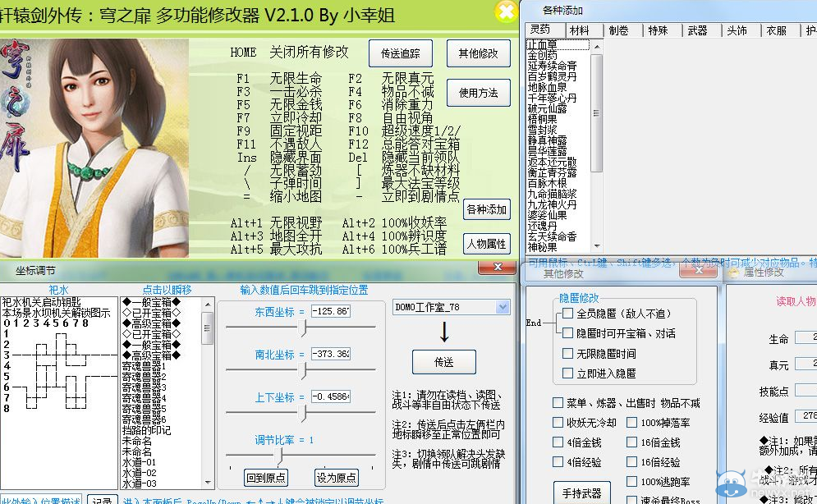The width and height of the screenshot is (817, 504).
Task: Click 设为原点 button
Action: [337, 478]
